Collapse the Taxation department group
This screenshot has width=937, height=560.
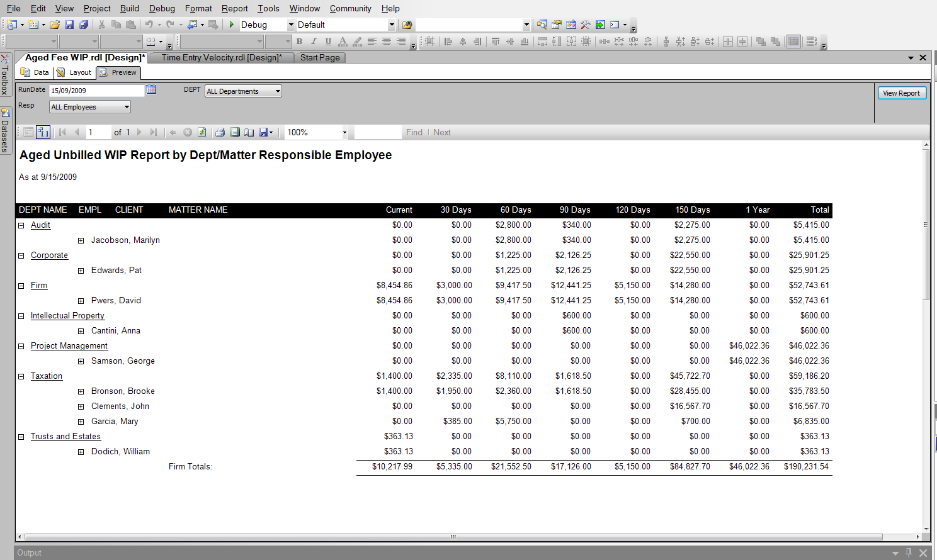tap(21, 376)
